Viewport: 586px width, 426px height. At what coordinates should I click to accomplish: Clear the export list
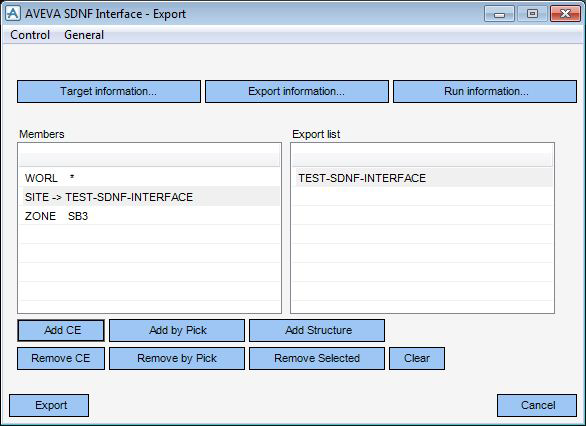(417, 358)
